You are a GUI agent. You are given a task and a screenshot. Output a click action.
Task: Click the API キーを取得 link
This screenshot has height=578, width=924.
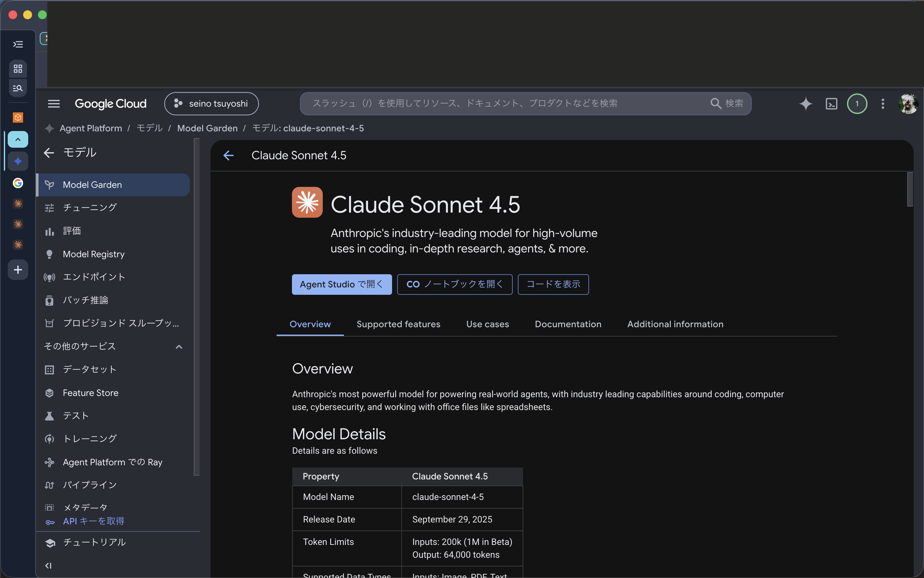coord(94,521)
